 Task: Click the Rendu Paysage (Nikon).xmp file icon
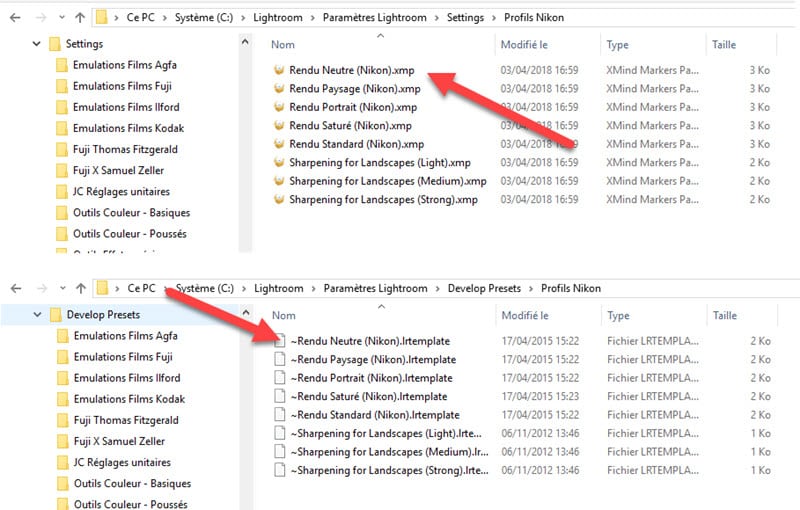pyautogui.click(x=279, y=88)
